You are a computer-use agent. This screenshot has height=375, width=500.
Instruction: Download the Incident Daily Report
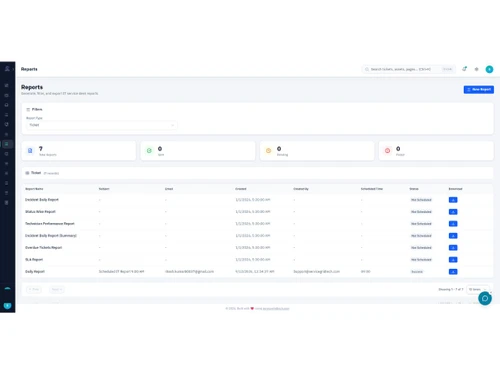pyautogui.click(x=453, y=200)
